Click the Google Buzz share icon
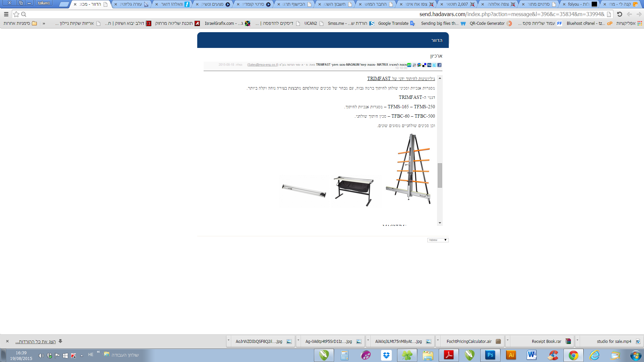Image resolution: width=644 pixels, height=362 pixels. 419,65
